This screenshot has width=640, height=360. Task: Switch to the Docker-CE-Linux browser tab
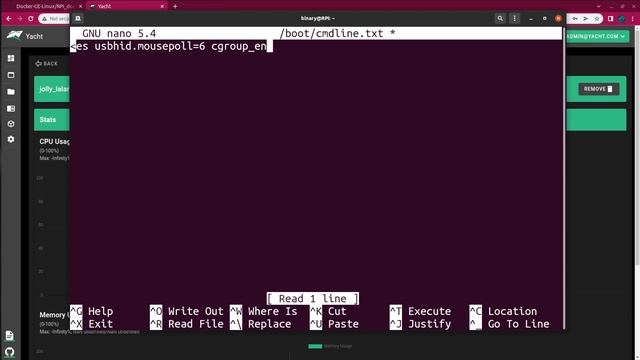coord(44,6)
